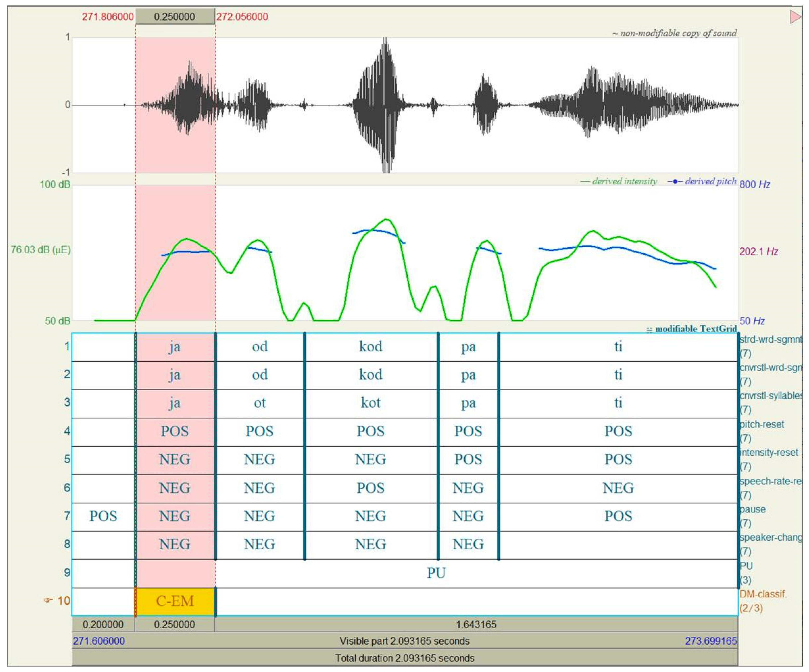Click the DM-classif. tier label
809x672 pixels.
(763, 594)
